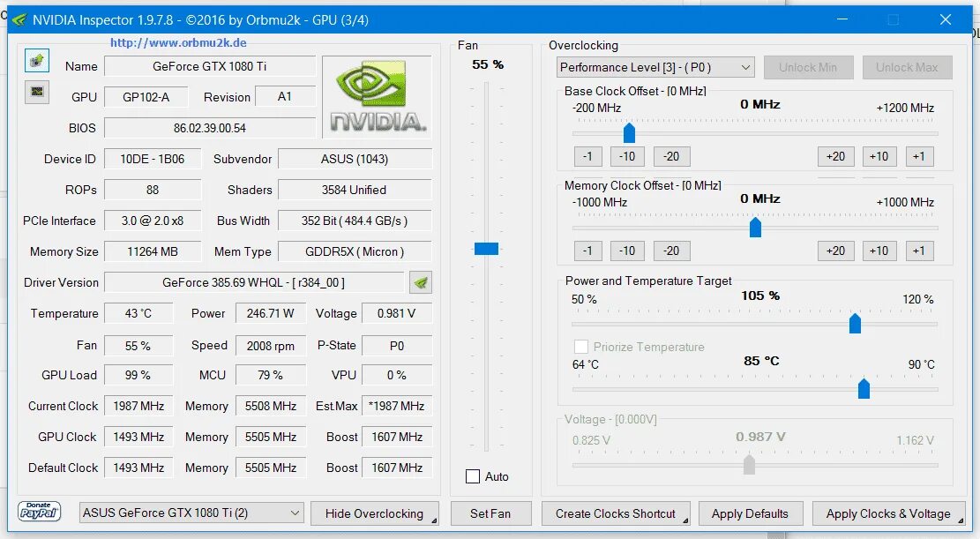Click +1 under Base Clock Offset
This screenshot has height=539, width=980.
point(919,156)
